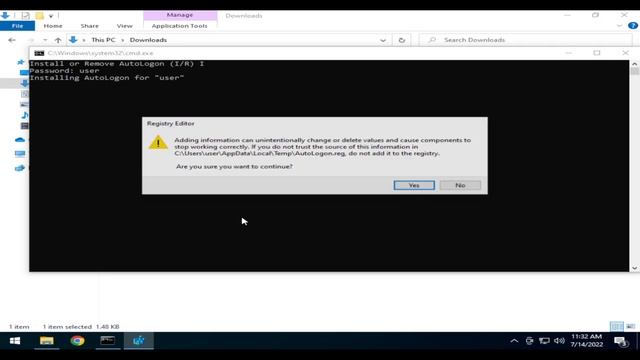Switch to Registry Editor taskbar icon

click(x=138, y=341)
